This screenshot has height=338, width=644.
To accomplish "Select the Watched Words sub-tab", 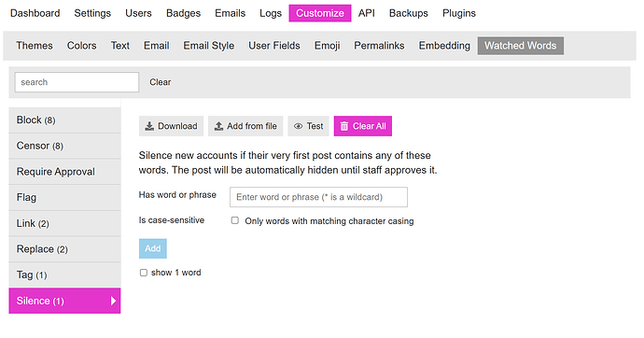I will (521, 46).
